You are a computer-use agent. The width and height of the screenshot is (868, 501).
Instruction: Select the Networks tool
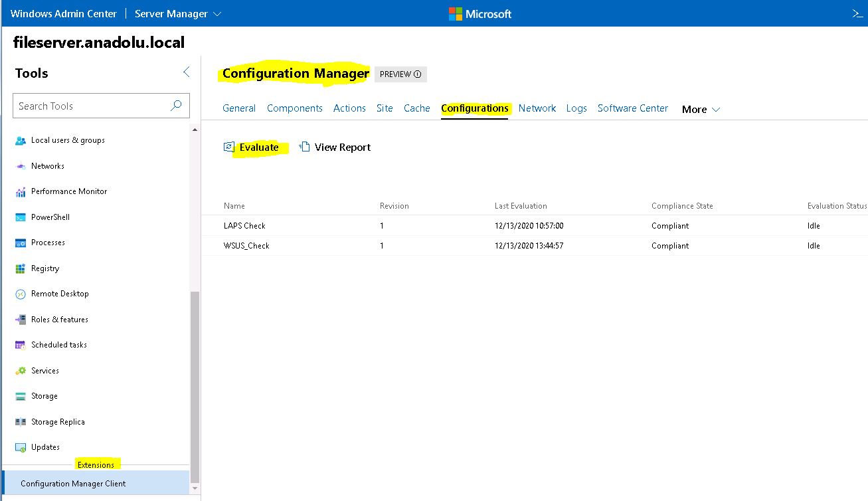coord(46,166)
